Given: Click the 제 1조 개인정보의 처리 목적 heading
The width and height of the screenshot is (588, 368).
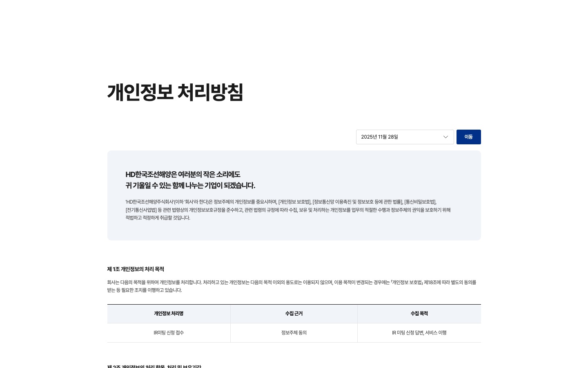Looking at the screenshot, I should point(136,269).
